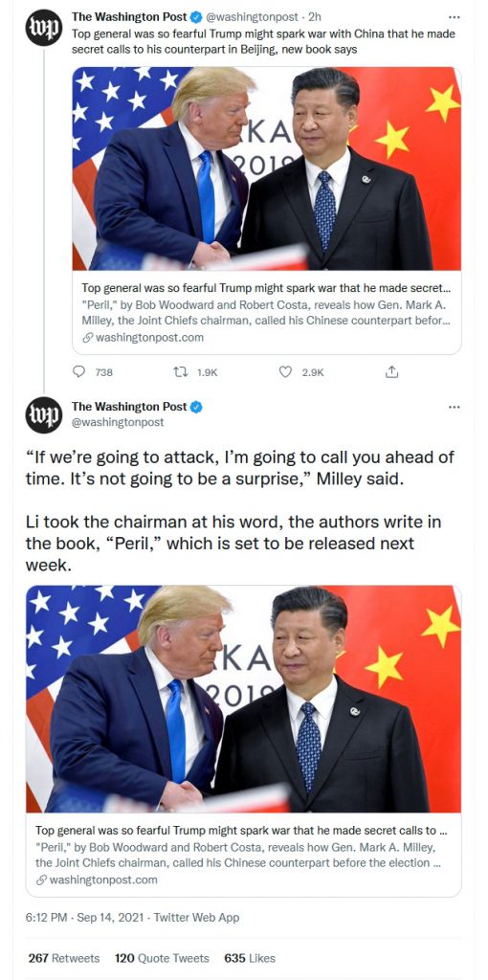Open the second article preview image
The height and width of the screenshot is (980, 488).
tap(244, 700)
